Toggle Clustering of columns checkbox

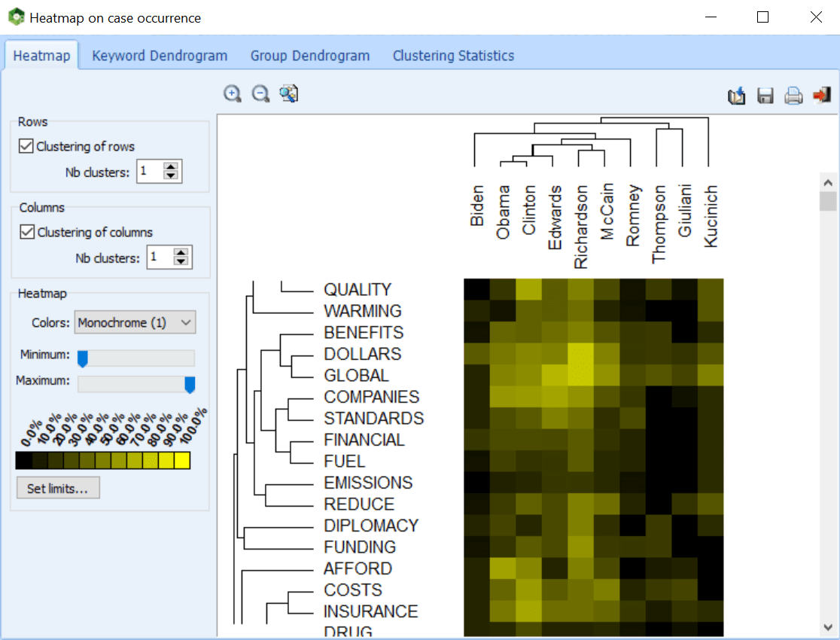click(x=27, y=232)
